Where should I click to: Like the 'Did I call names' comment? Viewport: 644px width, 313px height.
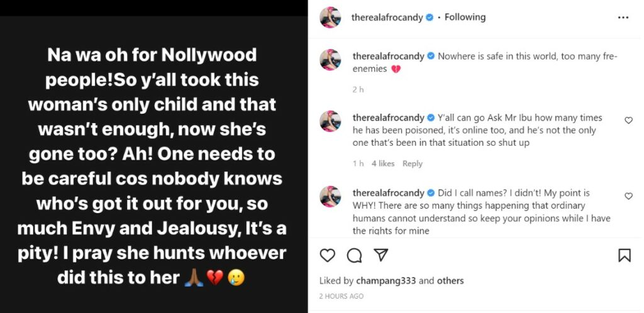coord(628,196)
